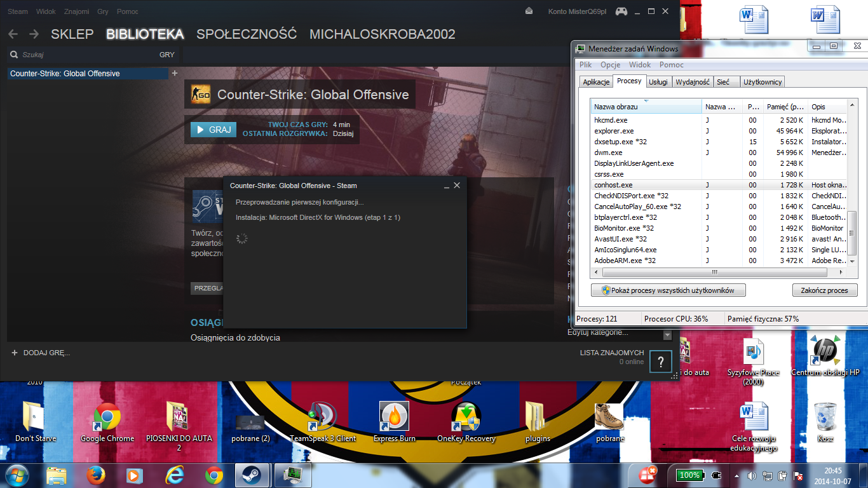
Task: Click DODAJ GRĘ... link
Action: click(46, 353)
